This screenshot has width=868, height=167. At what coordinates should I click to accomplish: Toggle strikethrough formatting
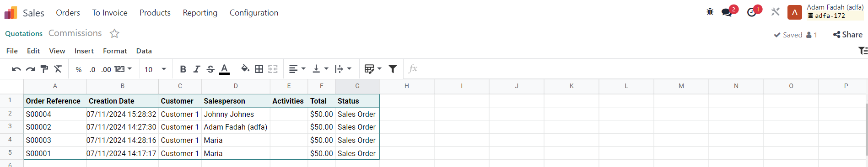[210, 69]
